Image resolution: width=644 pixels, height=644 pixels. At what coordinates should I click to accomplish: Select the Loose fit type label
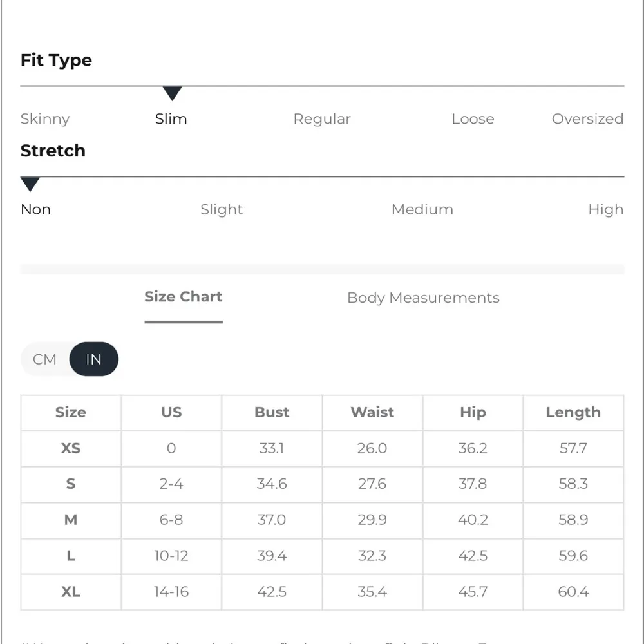[473, 119]
